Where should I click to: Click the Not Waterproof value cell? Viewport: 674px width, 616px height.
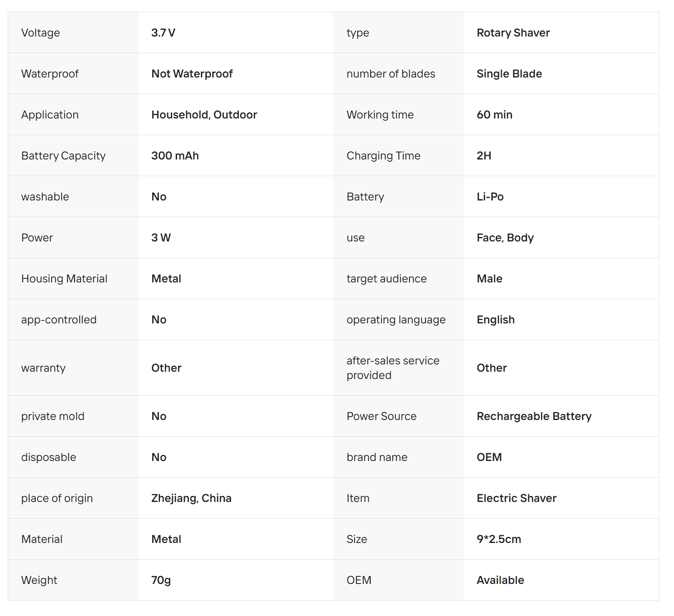pyautogui.click(x=192, y=74)
